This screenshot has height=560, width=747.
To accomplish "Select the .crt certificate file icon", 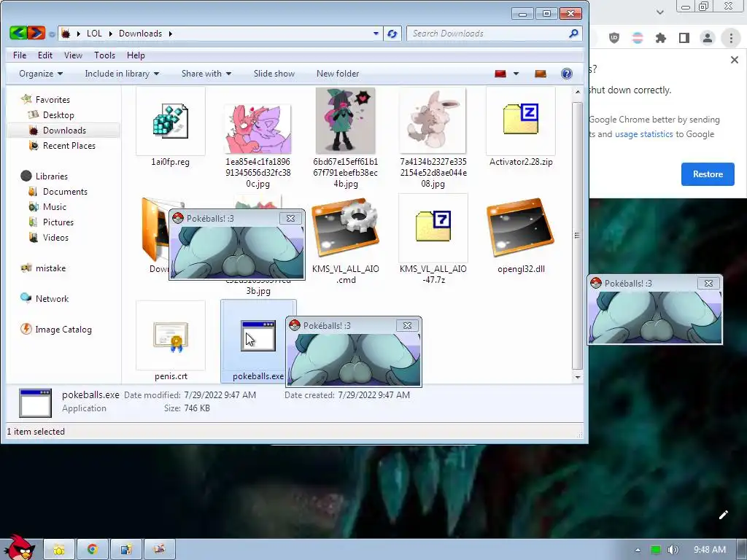I will (x=171, y=336).
